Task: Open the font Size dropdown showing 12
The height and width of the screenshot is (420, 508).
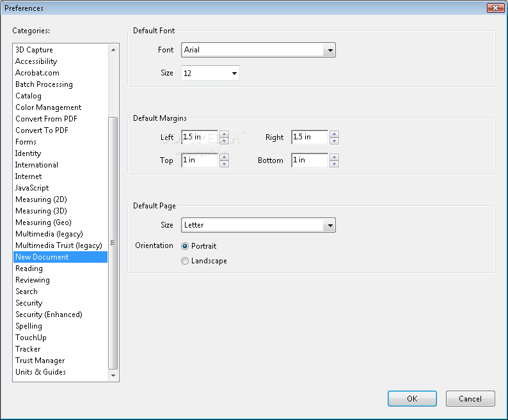Action: pyautogui.click(x=210, y=73)
